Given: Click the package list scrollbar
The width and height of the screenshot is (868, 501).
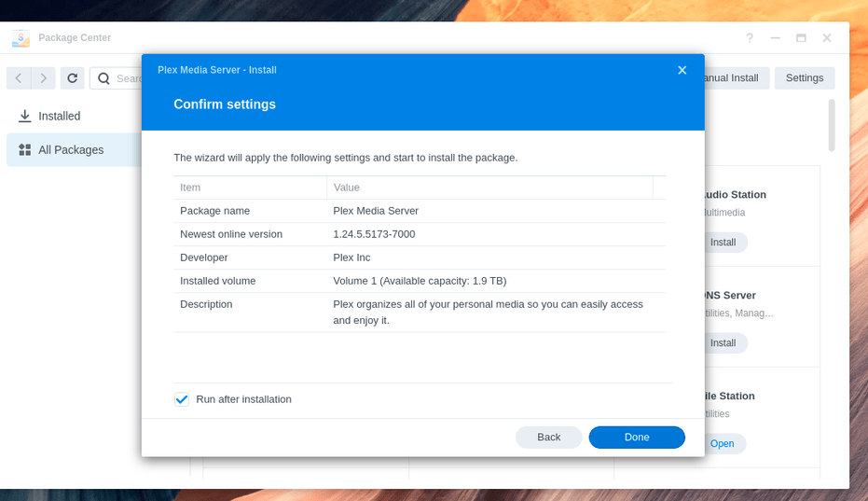Looking at the screenshot, I should [832, 125].
